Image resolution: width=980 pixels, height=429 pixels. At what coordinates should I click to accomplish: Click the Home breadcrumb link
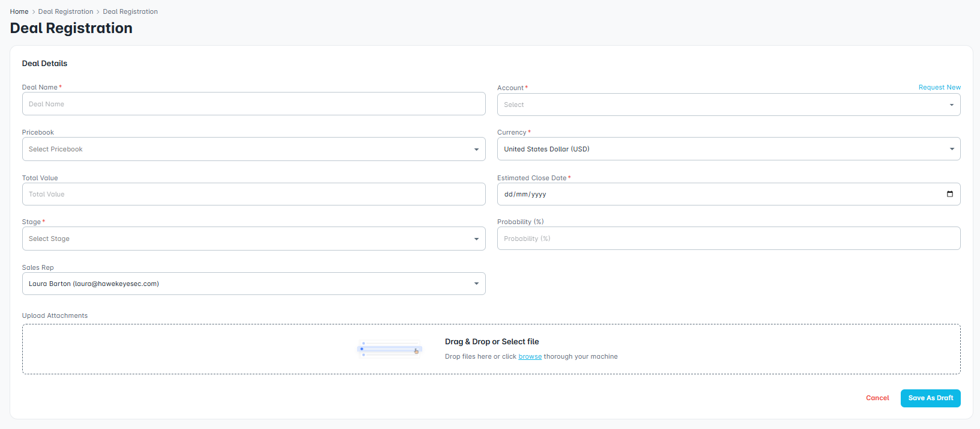tap(19, 11)
